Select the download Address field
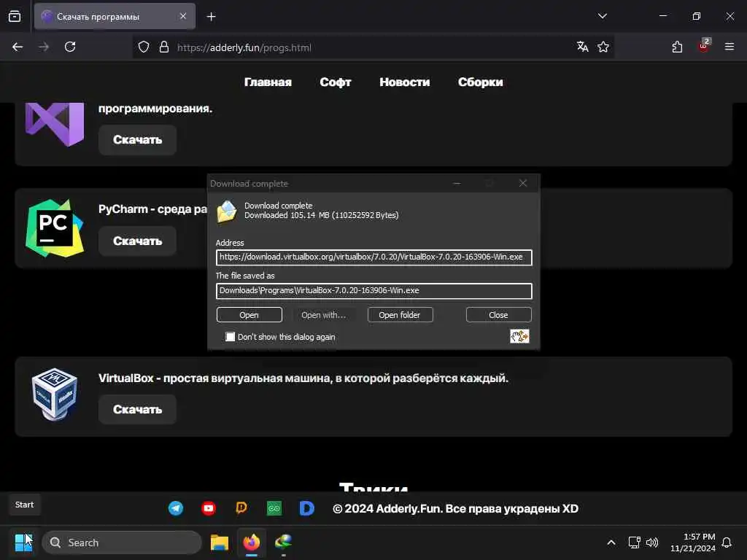Image resolution: width=747 pixels, height=560 pixels. click(374, 257)
